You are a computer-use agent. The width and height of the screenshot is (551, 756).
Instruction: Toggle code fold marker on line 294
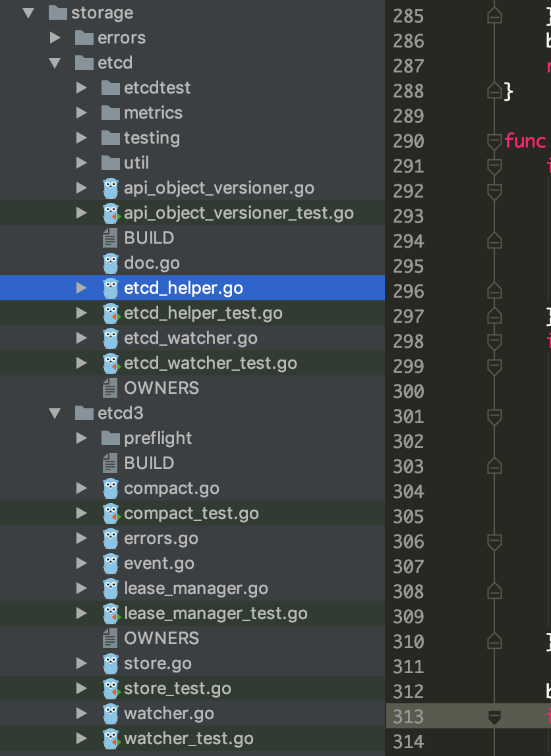click(x=494, y=241)
